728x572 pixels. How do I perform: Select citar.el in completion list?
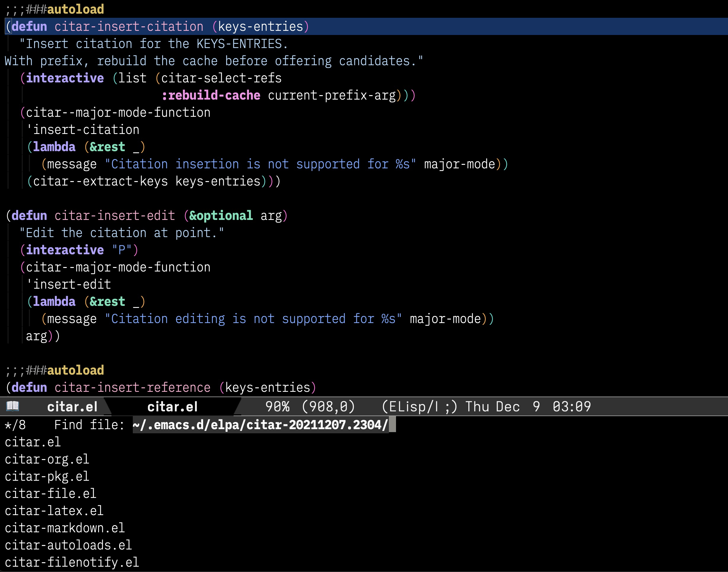33,442
